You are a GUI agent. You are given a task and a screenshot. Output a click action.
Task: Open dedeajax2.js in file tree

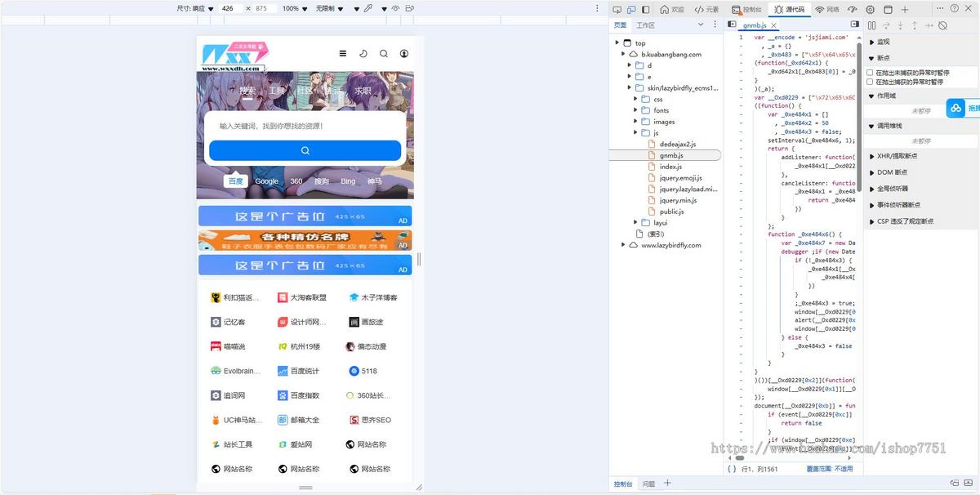pyautogui.click(x=677, y=144)
